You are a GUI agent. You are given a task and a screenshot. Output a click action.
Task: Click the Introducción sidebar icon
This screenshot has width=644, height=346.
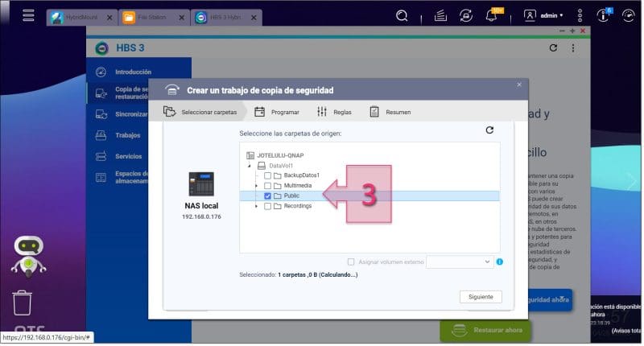(x=101, y=72)
